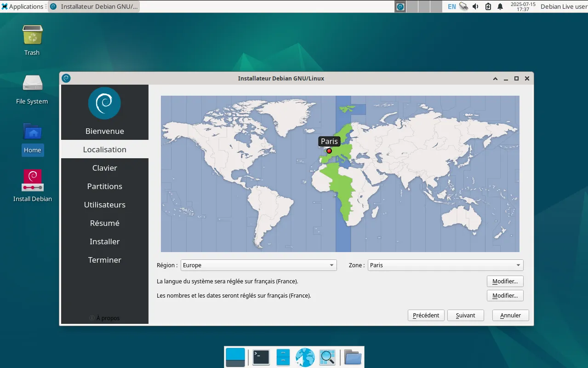This screenshot has height=368, width=588.
Task: Select the Partitions step in sidebar
Action: click(x=105, y=186)
